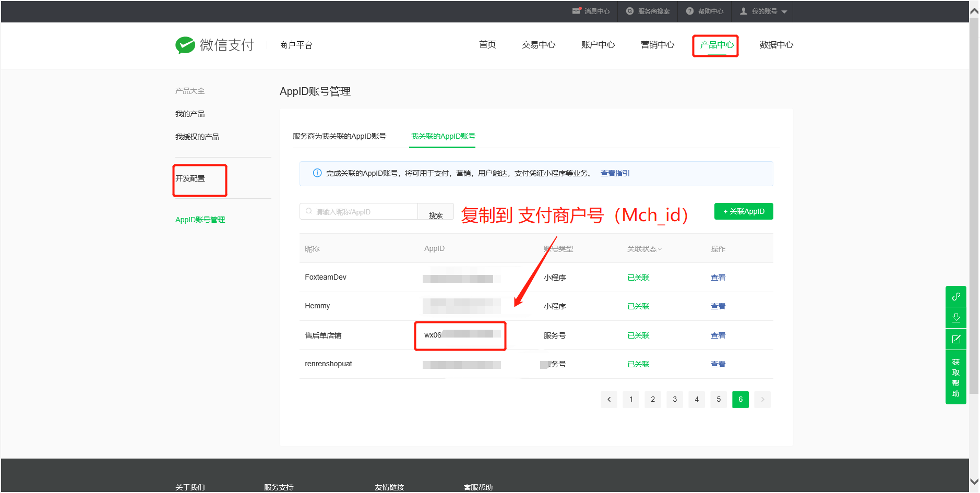Image resolution: width=980 pixels, height=493 pixels.
Task: Click 查看 for FoxteamDev row
Action: tap(718, 278)
